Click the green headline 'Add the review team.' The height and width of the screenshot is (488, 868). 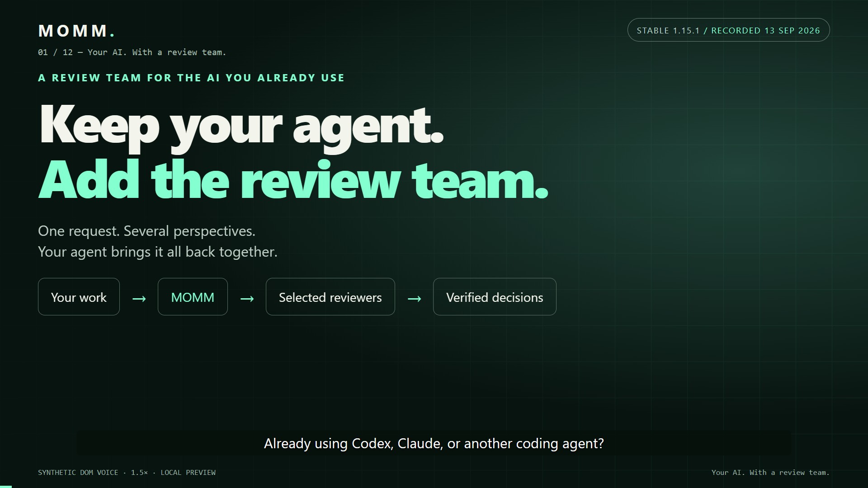click(294, 180)
